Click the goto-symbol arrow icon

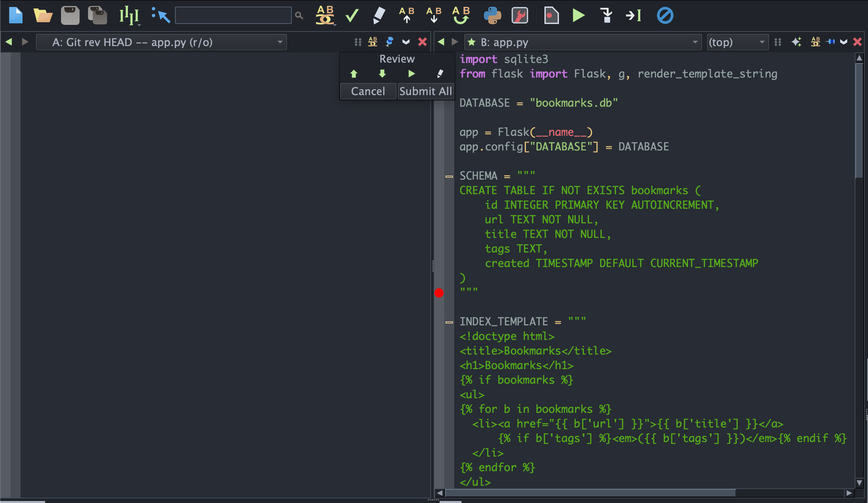pyautogui.click(x=161, y=16)
